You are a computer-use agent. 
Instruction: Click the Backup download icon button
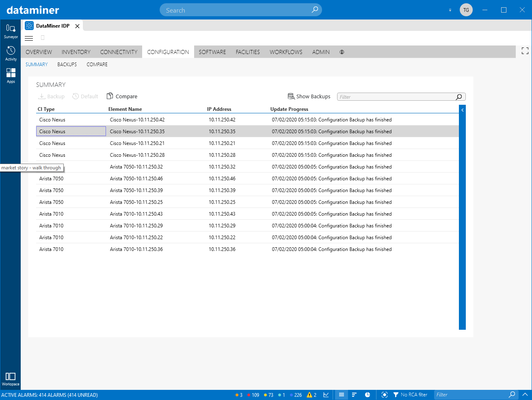(51, 96)
